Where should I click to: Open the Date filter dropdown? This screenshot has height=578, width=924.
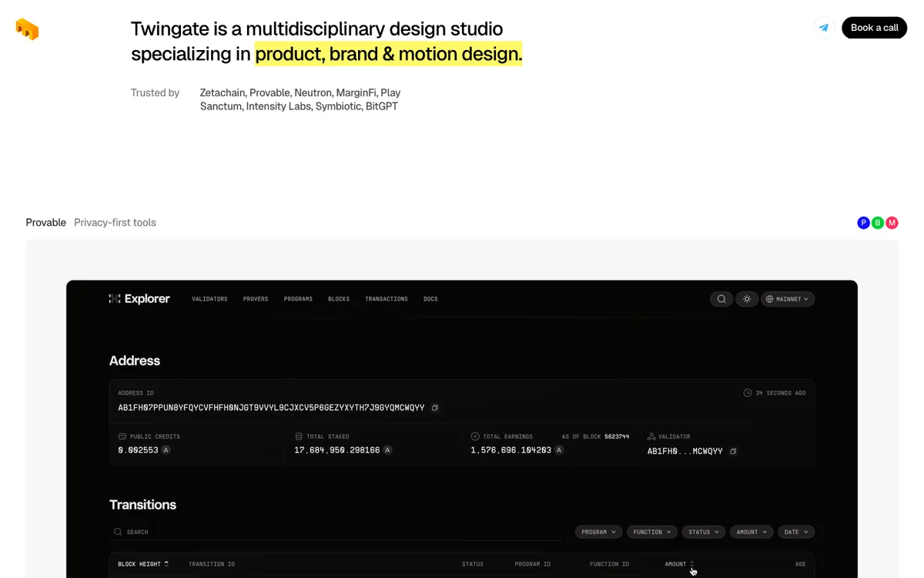click(796, 532)
